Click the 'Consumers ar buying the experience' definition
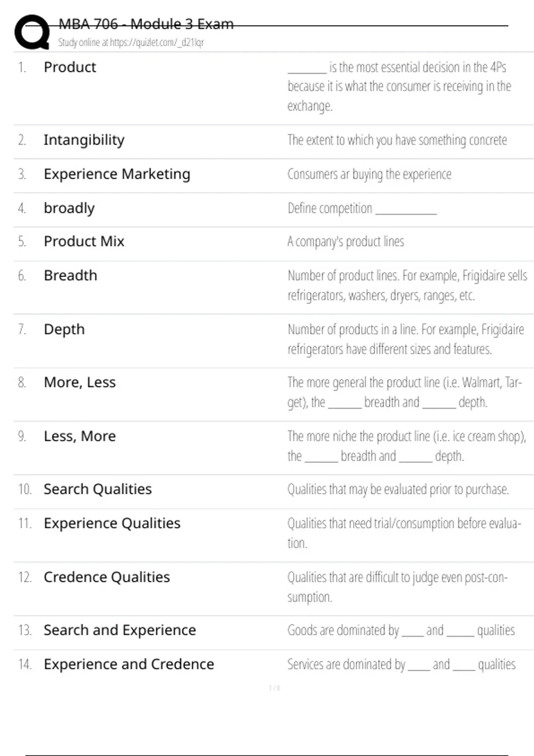The height and width of the screenshot is (756, 534). 369,174
